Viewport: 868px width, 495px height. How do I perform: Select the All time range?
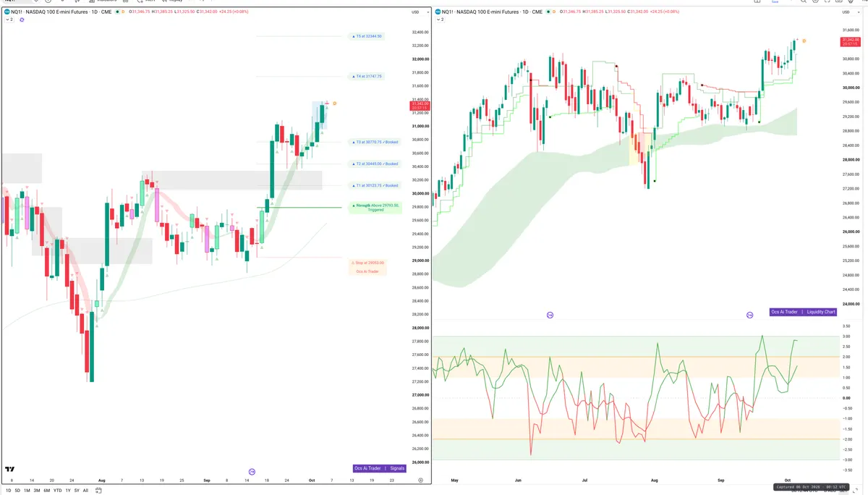pyautogui.click(x=85, y=490)
